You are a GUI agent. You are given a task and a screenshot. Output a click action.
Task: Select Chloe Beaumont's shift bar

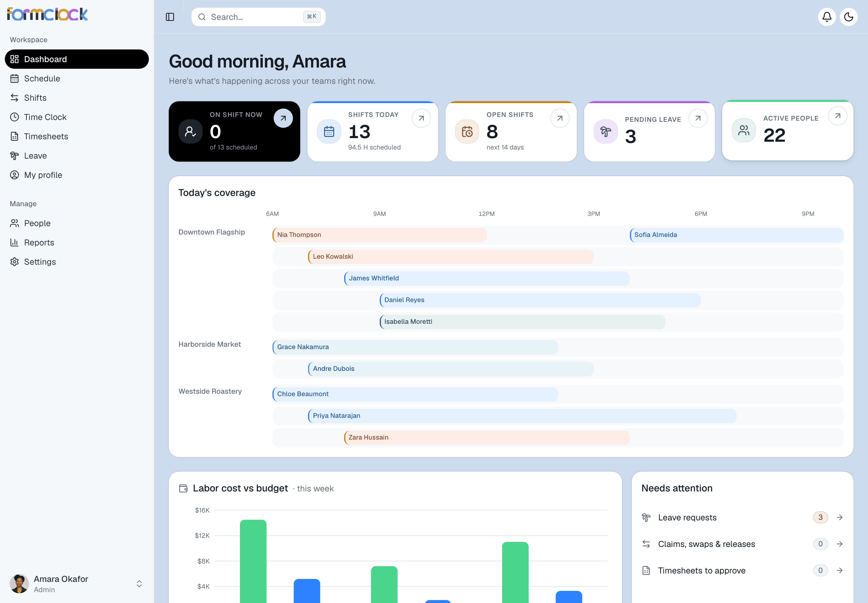[415, 394]
